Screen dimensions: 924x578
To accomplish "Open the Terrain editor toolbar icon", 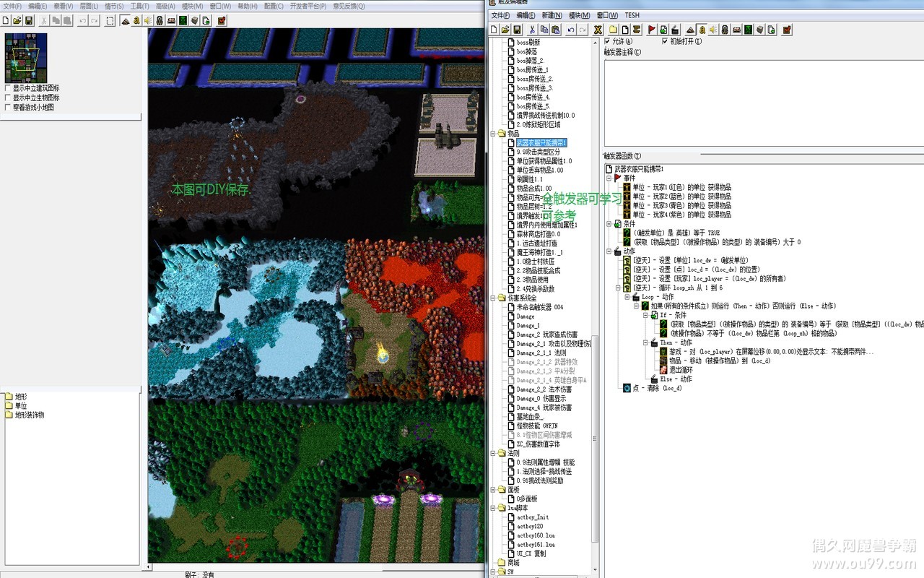I will (x=126, y=21).
